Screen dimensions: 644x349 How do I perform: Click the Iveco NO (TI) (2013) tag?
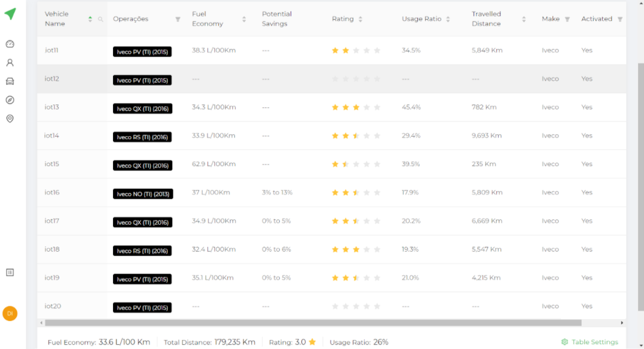tap(143, 194)
